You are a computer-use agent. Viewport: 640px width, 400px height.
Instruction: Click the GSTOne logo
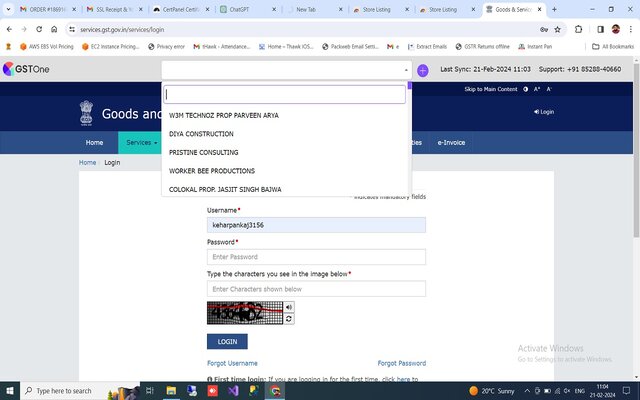coord(26,69)
